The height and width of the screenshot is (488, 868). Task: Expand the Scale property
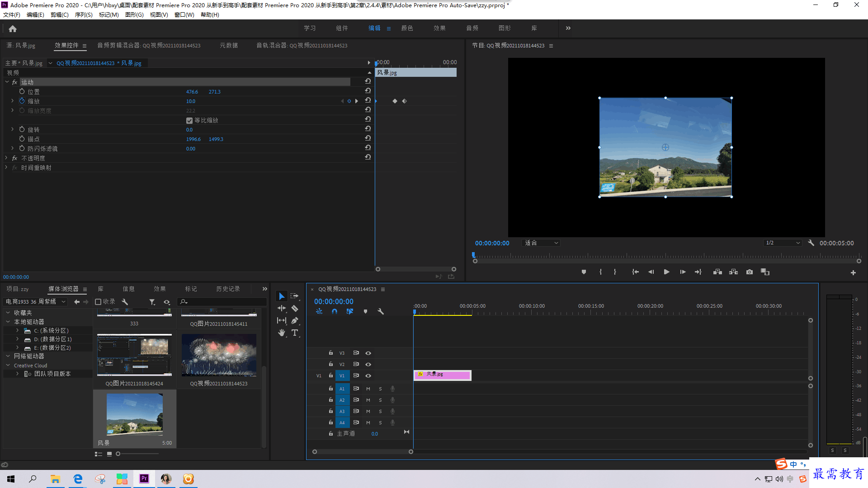(x=12, y=101)
